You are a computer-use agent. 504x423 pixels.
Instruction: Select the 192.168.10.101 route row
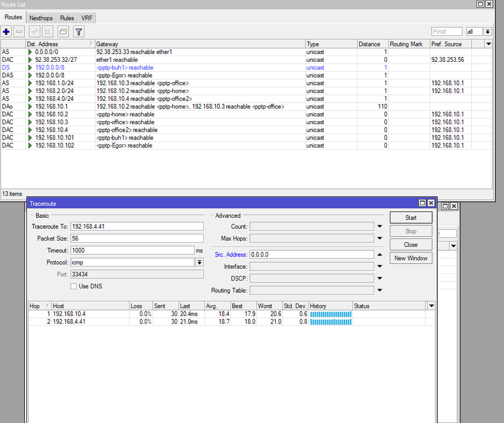coord(246,137)
